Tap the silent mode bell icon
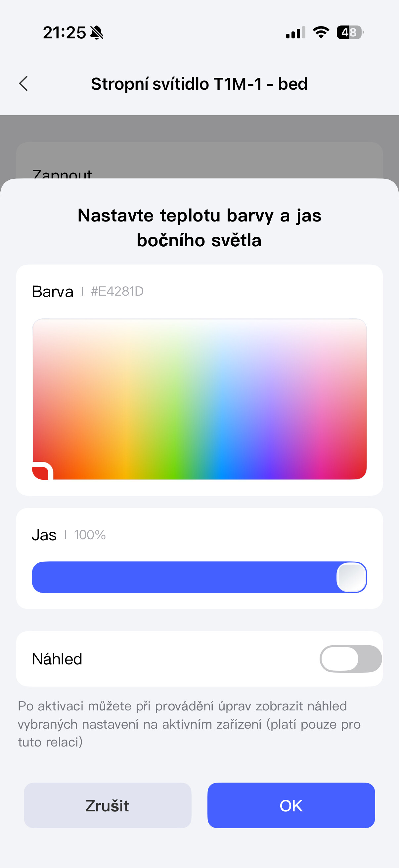This screenshot has height=868, width=399. [x=97, y=33]
